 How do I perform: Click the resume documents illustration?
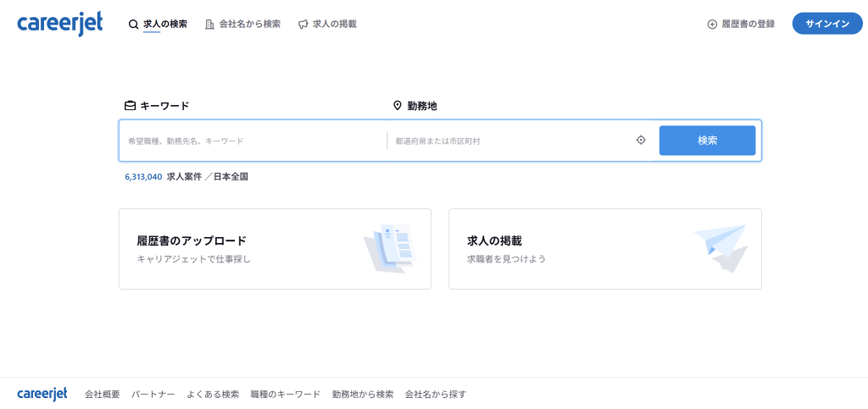pos(388,248)
